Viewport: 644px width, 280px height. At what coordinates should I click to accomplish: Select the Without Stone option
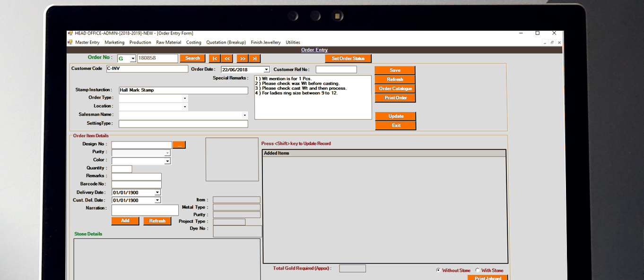point(438,271)
